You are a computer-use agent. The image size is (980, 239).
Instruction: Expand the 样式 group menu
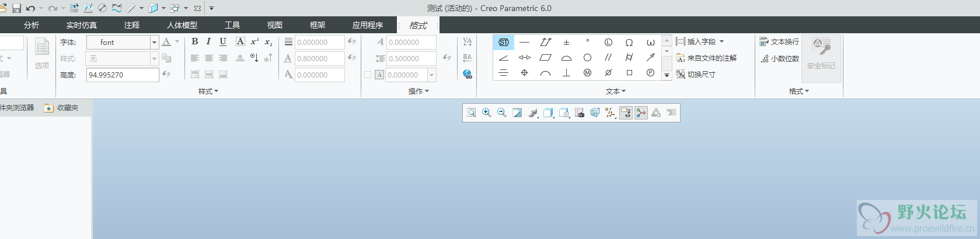tap(208, 92)
